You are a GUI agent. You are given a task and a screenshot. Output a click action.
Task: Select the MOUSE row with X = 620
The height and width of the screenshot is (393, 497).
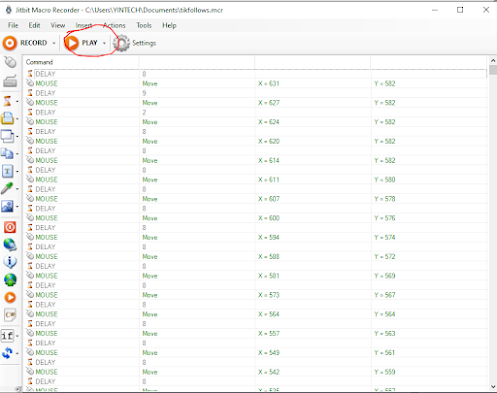pyautogui.click(x=255, y=141)
